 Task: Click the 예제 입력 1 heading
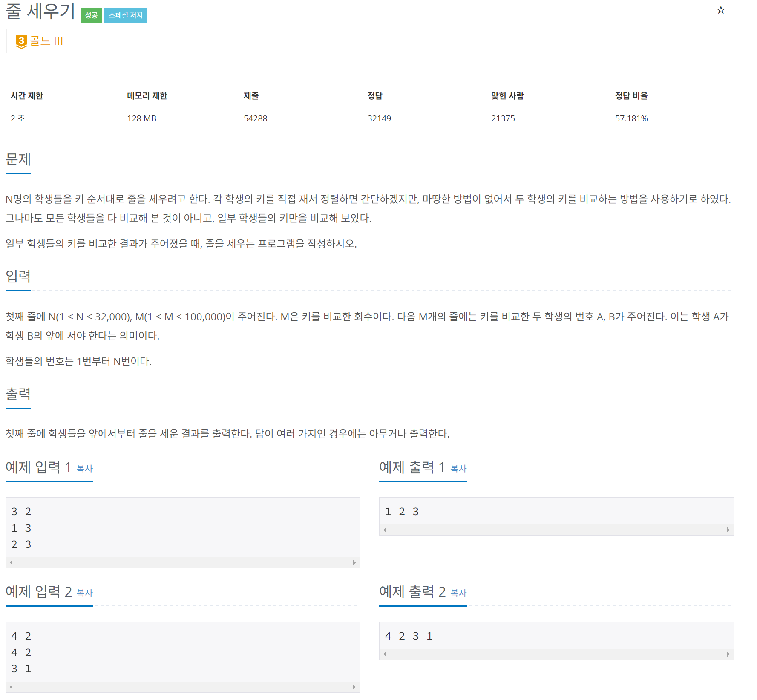38,467
